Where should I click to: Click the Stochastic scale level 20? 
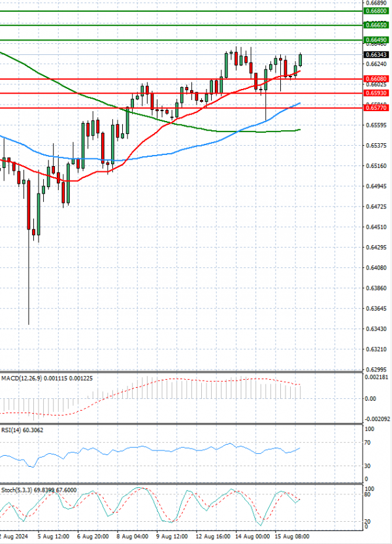tap(368, 522)
